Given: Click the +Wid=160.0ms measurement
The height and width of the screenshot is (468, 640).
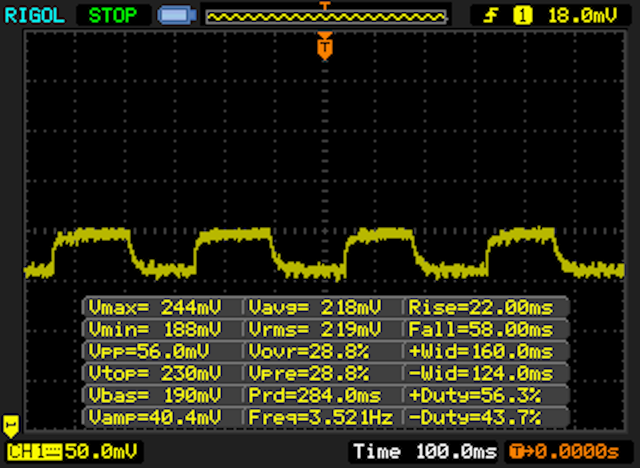Looking at the screenshot, I should [481, 351].
